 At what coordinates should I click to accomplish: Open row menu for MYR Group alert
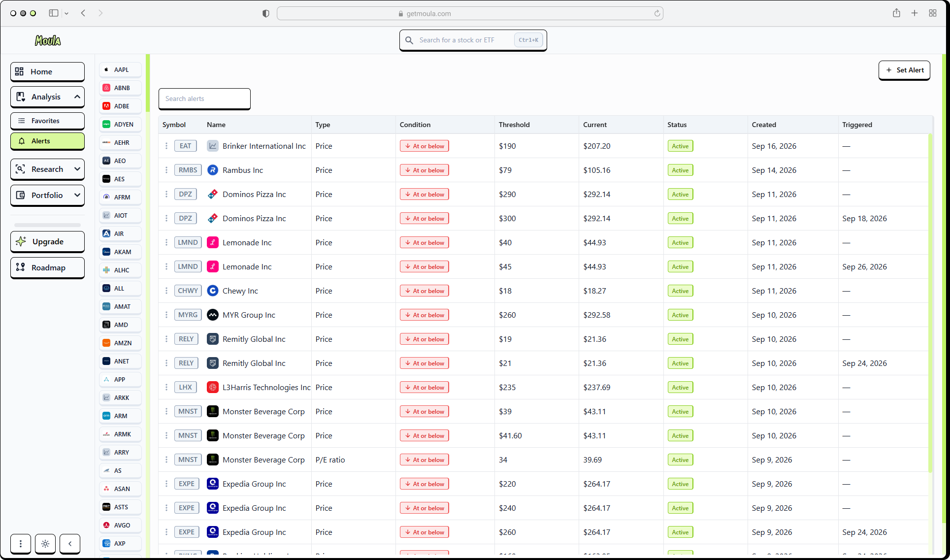pyautogui.click(x=166, y=315)
